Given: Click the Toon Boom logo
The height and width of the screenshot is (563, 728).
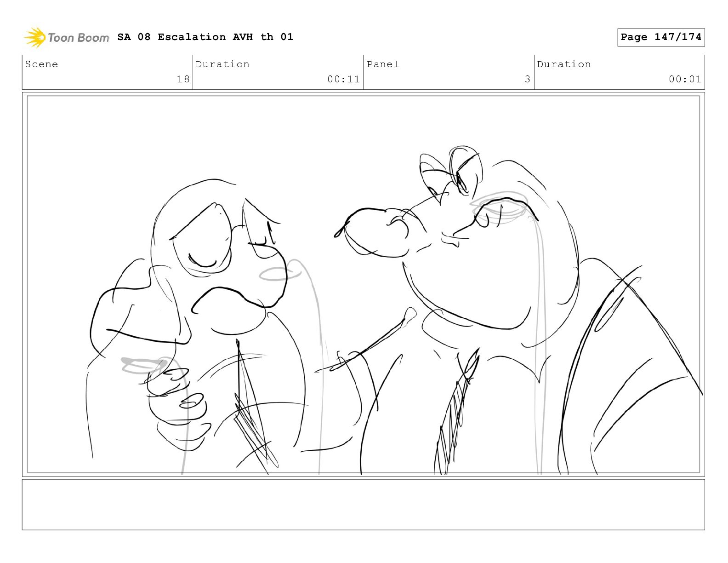Looking at the screenshot, I should click(x=67, y=37).
